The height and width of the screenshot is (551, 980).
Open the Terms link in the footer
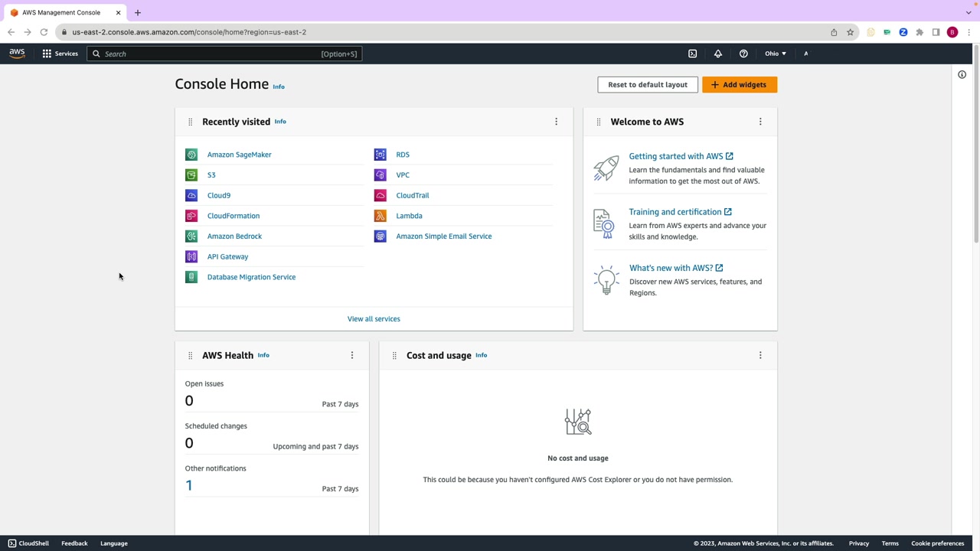coord(890,543)
